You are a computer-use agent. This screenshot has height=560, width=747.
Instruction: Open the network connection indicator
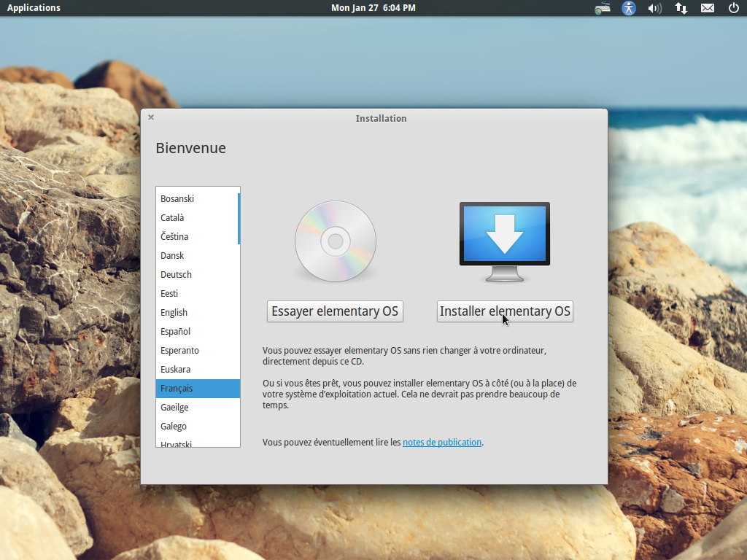pyautogui.click(x=681, y=8)
